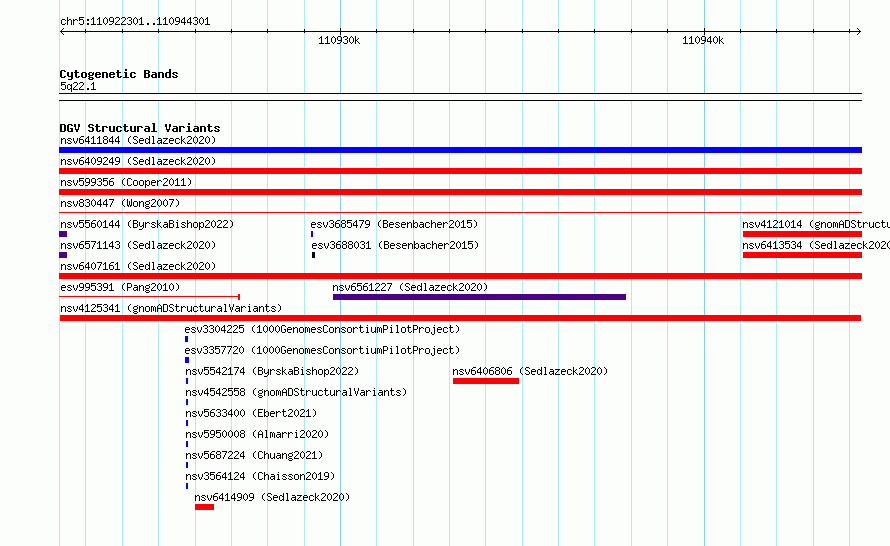
Task: Open the nsv5687224 (Chuang2021) label
Action: point(254,455)
